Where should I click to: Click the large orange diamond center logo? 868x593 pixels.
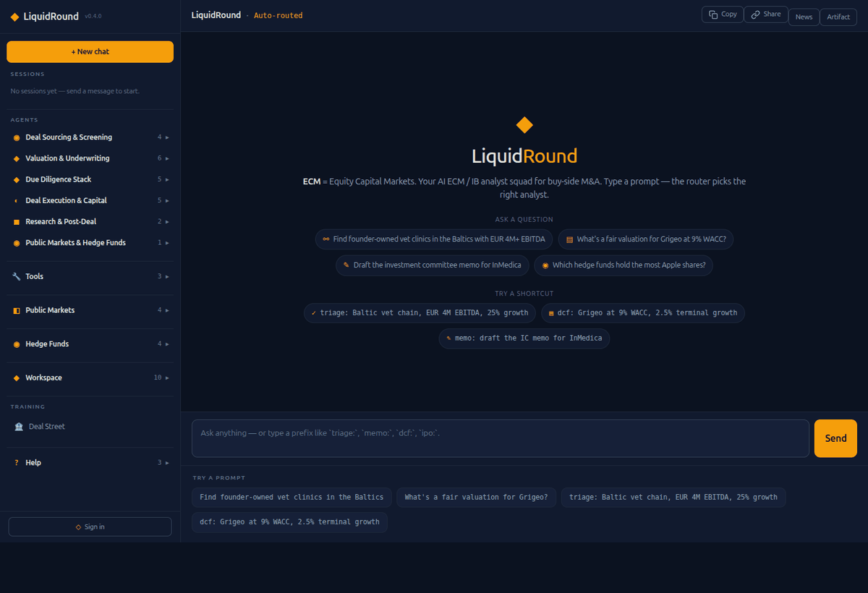click(x=524, y=125)
